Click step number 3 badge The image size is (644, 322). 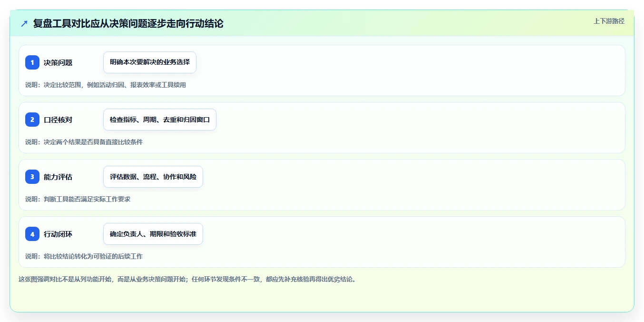(x=32, y=177)
